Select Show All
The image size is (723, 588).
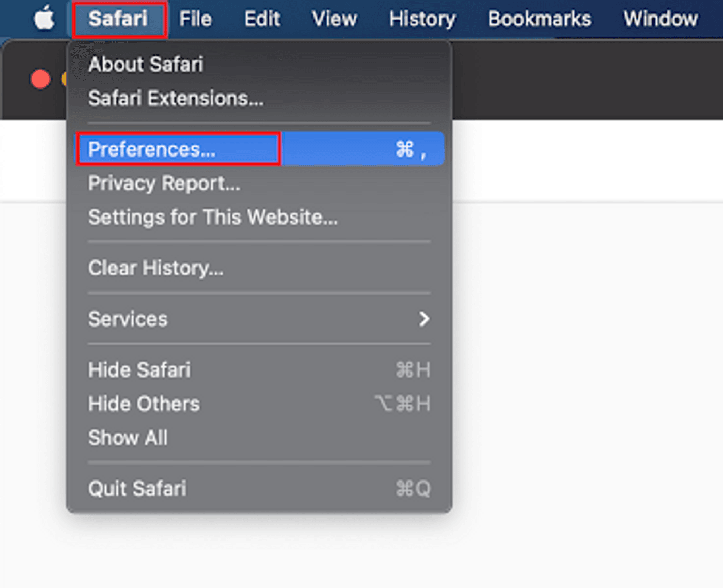click(x=128, y=438)
